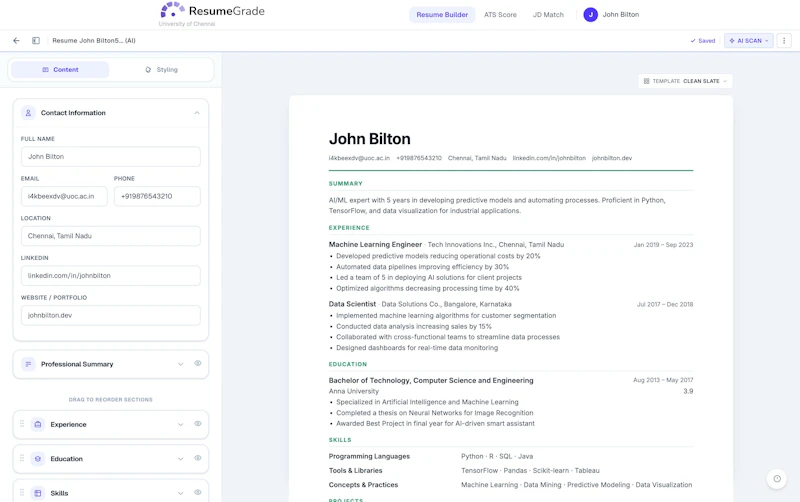
Task: Click the Skills section icon
Action: coord(38,493)
